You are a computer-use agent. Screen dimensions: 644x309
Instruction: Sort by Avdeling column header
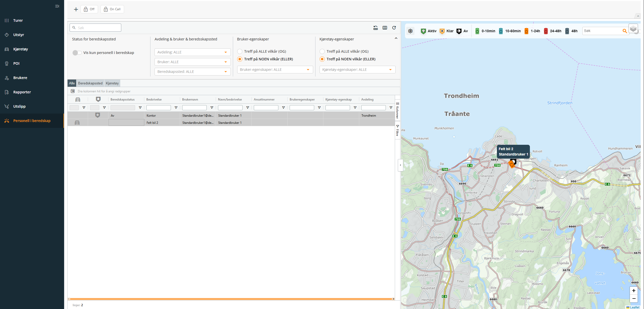click(x=367, y=100)
